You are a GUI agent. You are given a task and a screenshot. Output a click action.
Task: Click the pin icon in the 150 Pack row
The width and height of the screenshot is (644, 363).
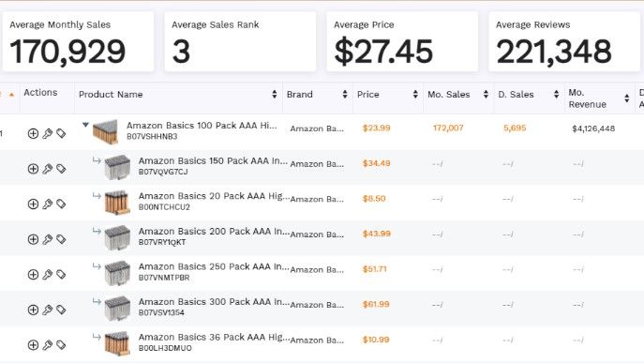tap(47, 169)
